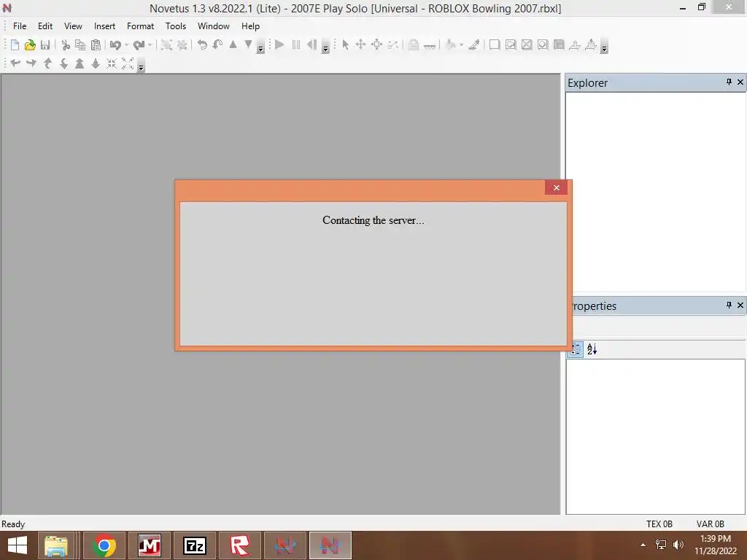
Task: Click the camera pan left arrow
Action: coord(15,63)
